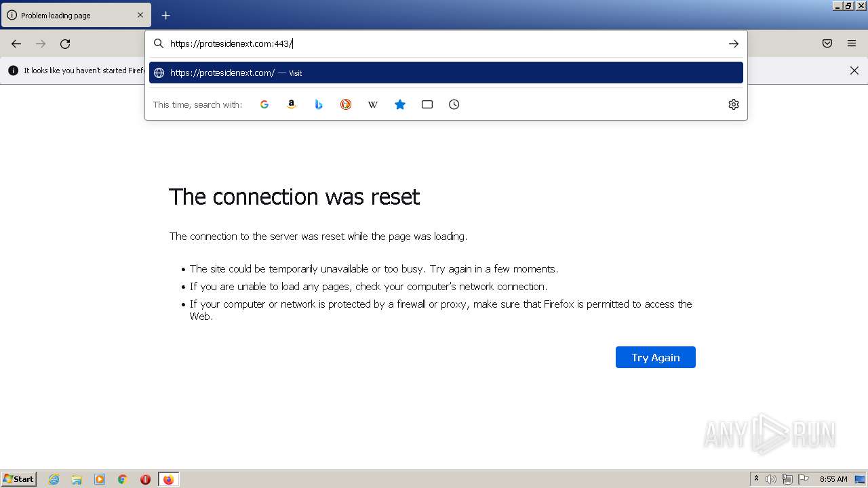Select the Problem loading page tab
Screen dimensions: 868x488
click(76, 15)
